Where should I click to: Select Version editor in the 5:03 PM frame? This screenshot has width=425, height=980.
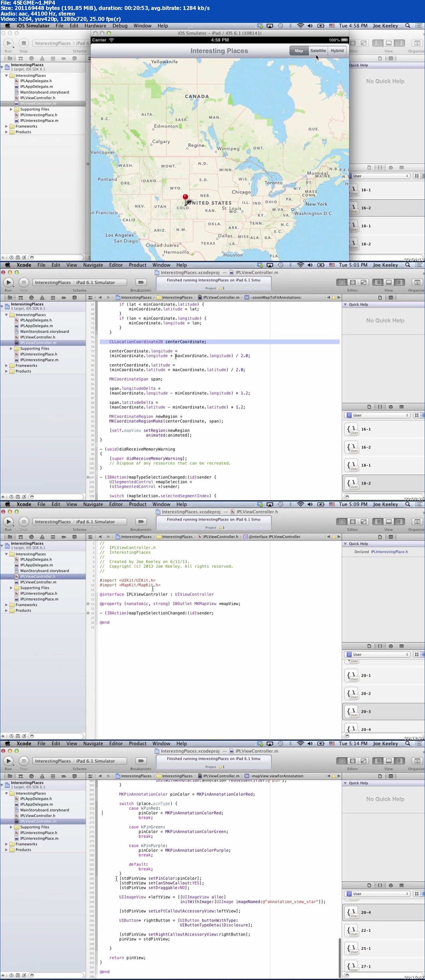tap(363, 282)
